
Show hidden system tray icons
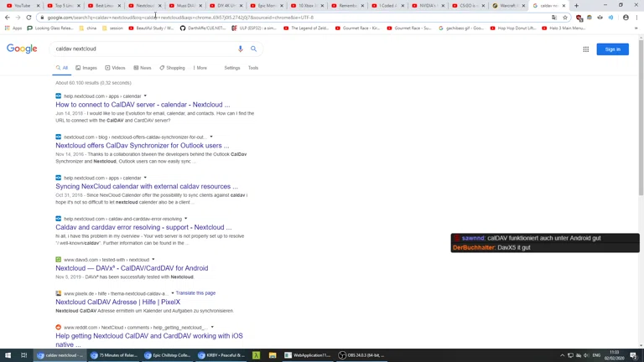(563, 355)
